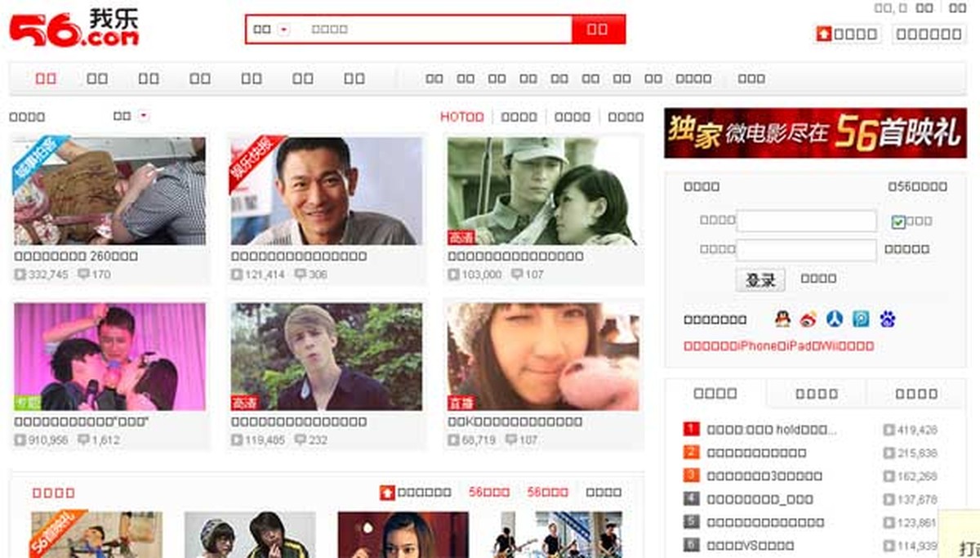The width and height of the screenshot is (980, 558).
Task: Sign in with QQ penguin icon
Action: pyautogui.click(x=782, y=319)
